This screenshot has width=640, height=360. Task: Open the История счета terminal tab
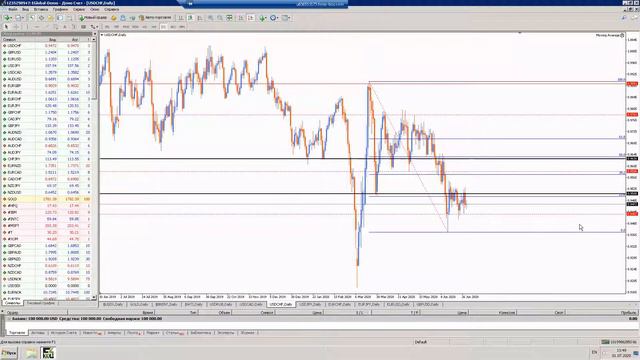click(65, 333)
